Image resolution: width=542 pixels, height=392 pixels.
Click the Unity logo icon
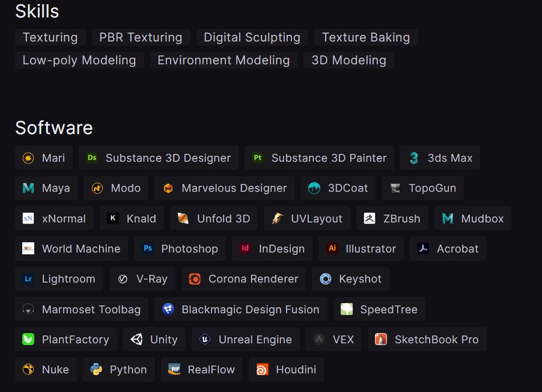[x=136, y=339]
